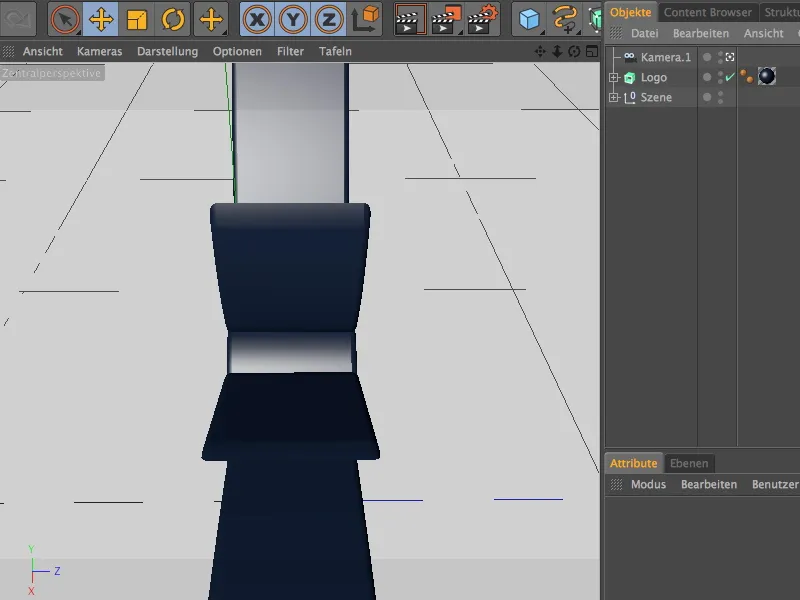Toggle Y axis lock

(293, 19)
